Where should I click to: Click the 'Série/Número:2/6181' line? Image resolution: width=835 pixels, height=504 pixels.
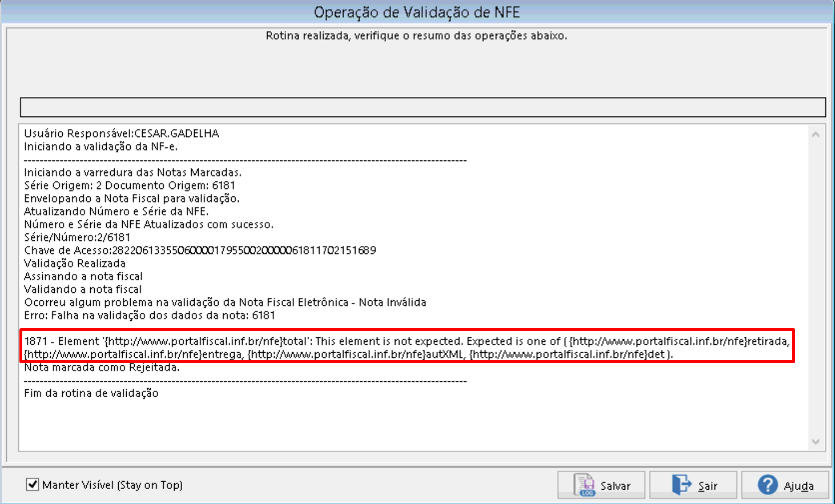[x=77, y=237]
